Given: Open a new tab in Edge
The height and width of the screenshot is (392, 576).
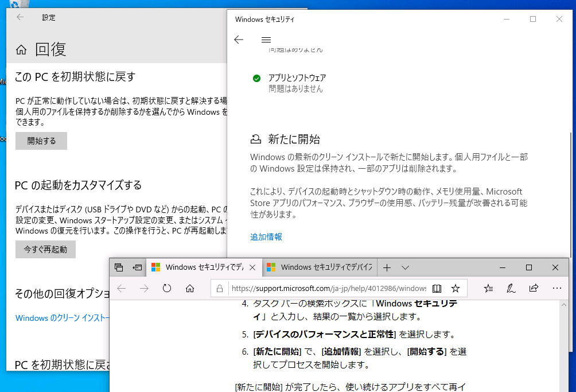Looking at the screenshot, I should 387,268.
